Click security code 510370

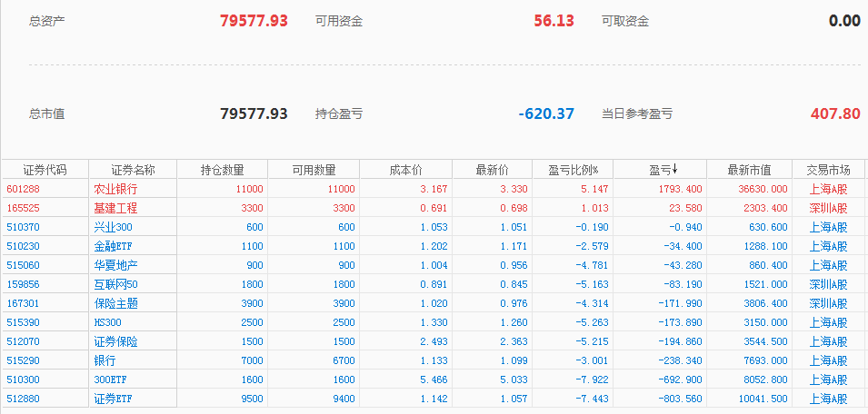(x=24, y=227)
